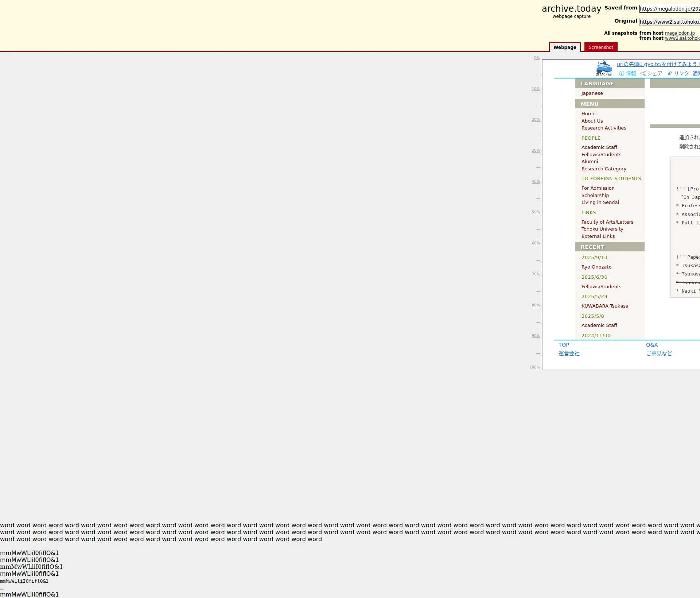Click the シェア share icon

[643, 73]
